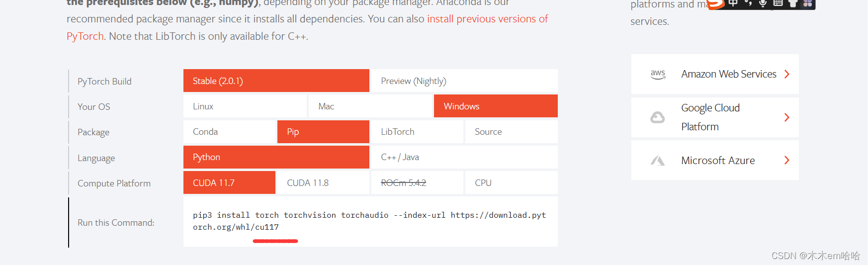Open the Amazon Web Services link
The height and width of the screenshot is (265, 868).
(729, 74)
